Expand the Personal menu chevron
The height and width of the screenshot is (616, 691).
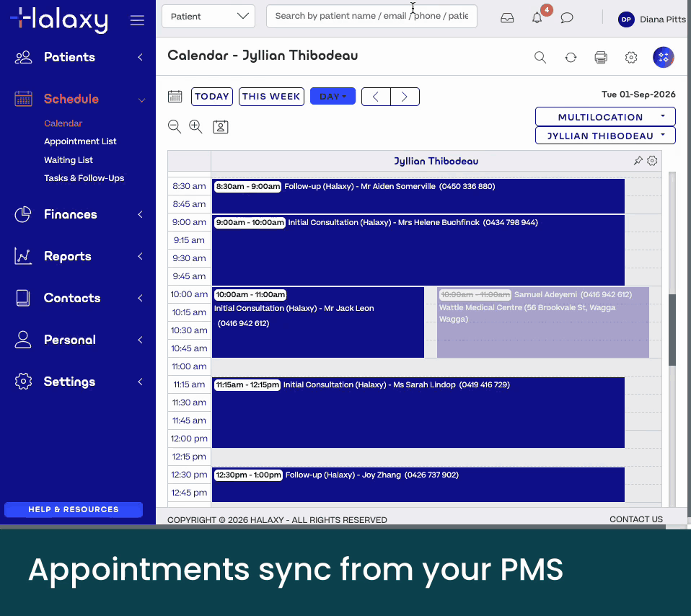click(x=140, y=340)
